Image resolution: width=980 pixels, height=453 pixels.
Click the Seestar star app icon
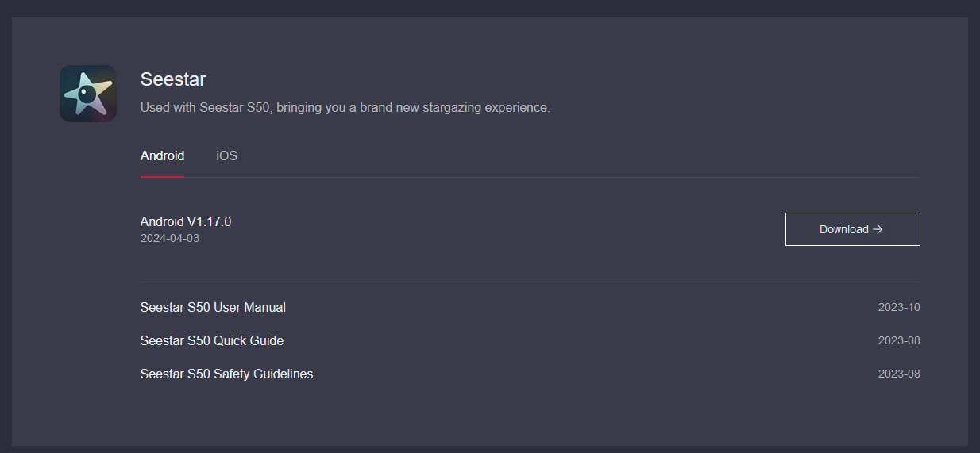tap(88, 94)
